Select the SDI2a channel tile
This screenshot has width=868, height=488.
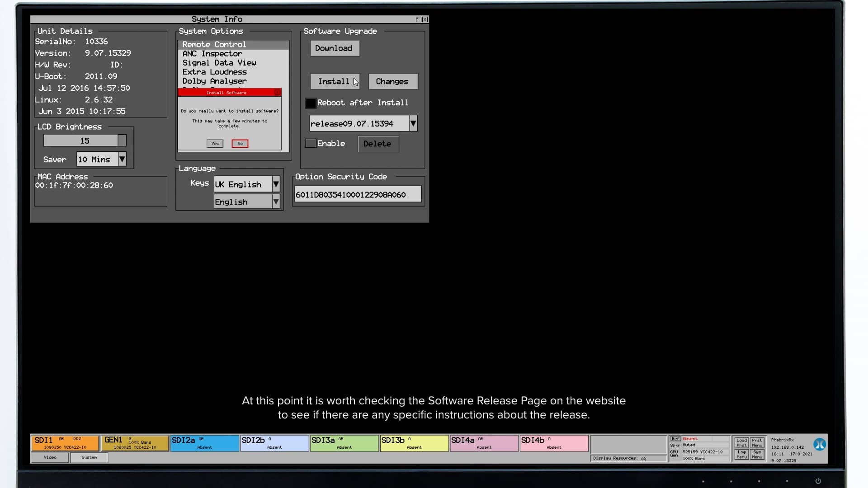pyautogui.click(x=204, y=443)
